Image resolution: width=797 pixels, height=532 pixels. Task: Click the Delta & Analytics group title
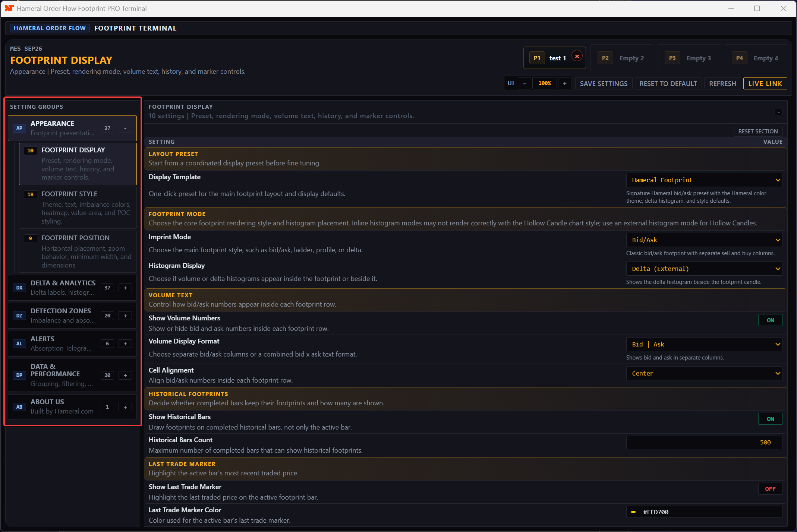point(63,283)
